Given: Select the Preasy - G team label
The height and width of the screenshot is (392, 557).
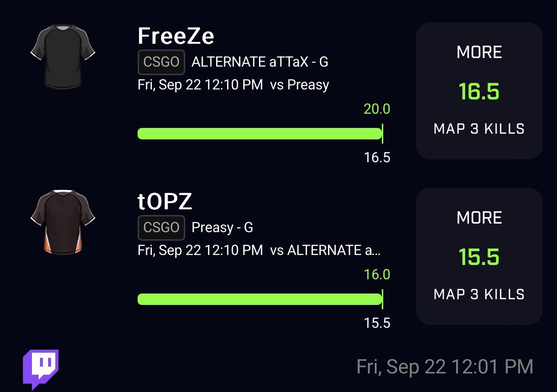Looking at the screenshot, I should [x=222, y=227].
